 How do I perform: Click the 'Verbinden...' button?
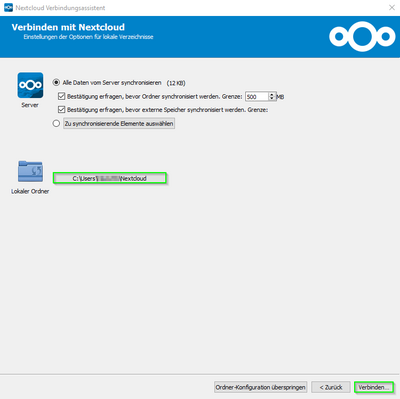click(374, 387)
